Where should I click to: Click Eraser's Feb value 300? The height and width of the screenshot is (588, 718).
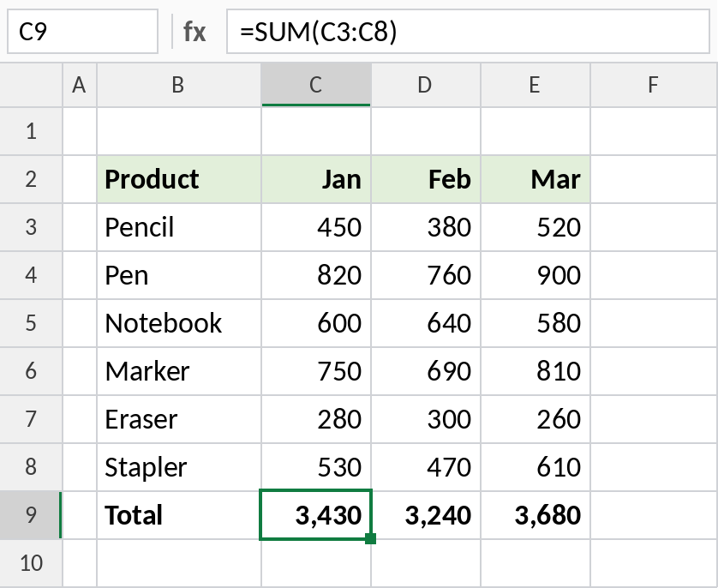426,419
